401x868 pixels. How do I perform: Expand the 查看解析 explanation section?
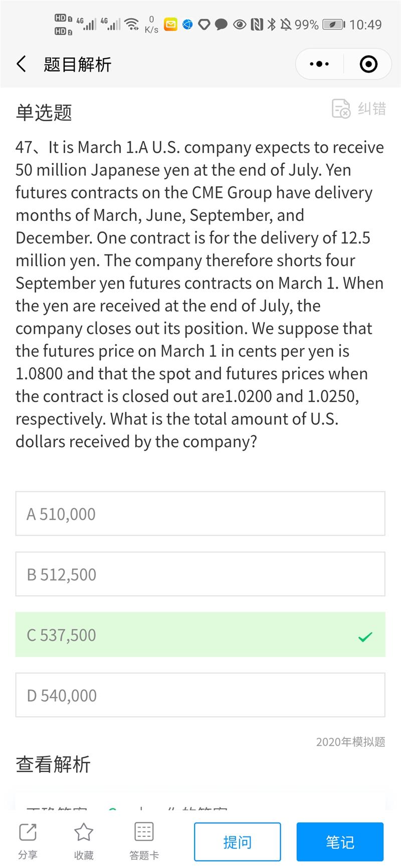(x=53, y=765)
